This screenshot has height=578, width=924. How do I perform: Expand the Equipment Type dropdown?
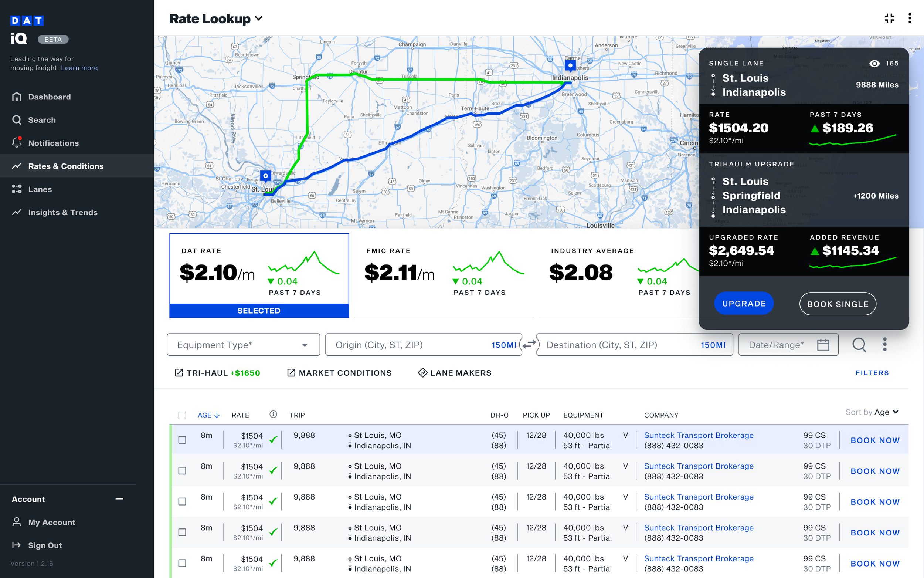(x=305, y=344)
